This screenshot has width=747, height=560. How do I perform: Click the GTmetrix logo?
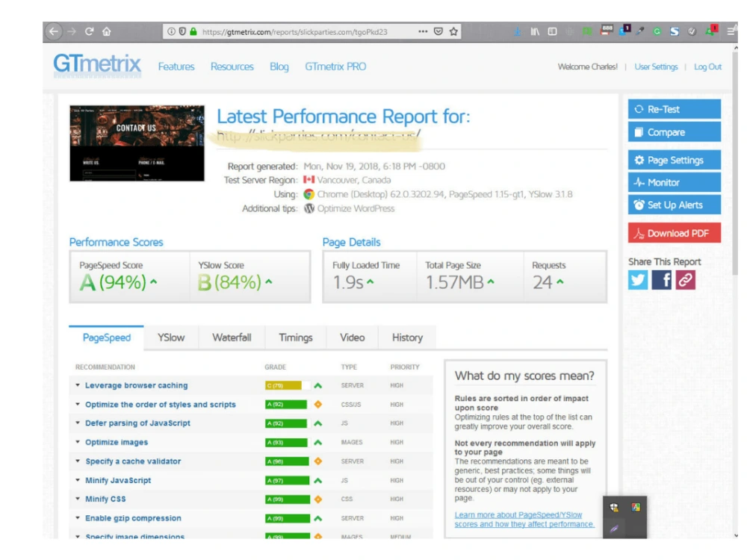97,66
